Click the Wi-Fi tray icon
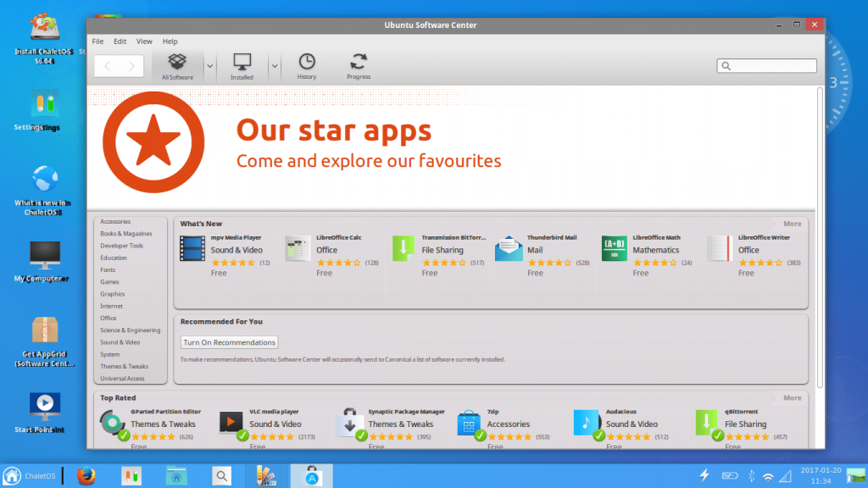 [x=768, y=476]
